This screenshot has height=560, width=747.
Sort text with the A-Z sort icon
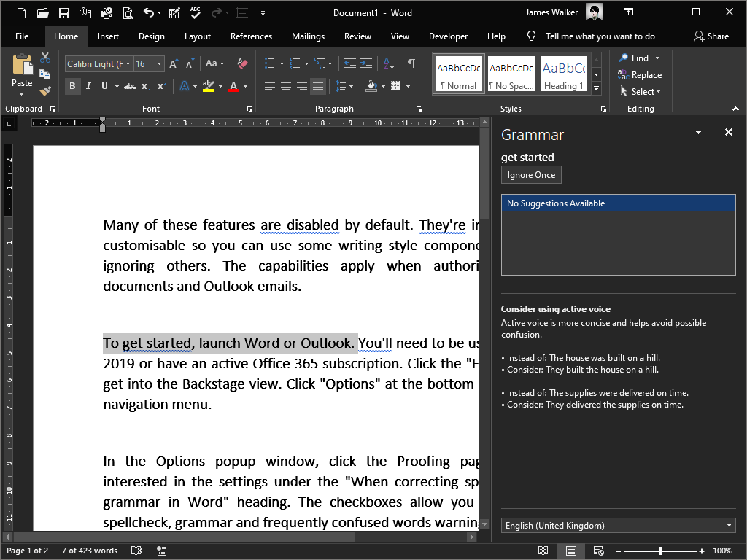coord(389,63)
